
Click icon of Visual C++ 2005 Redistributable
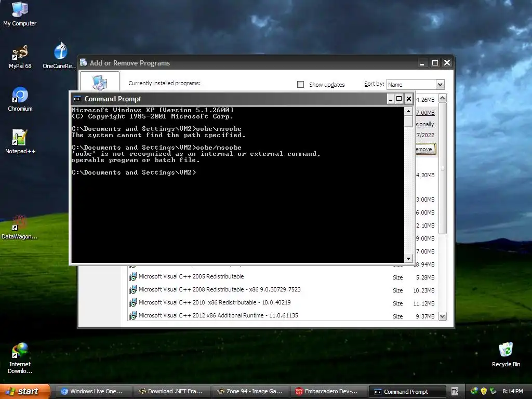[133, 276]
